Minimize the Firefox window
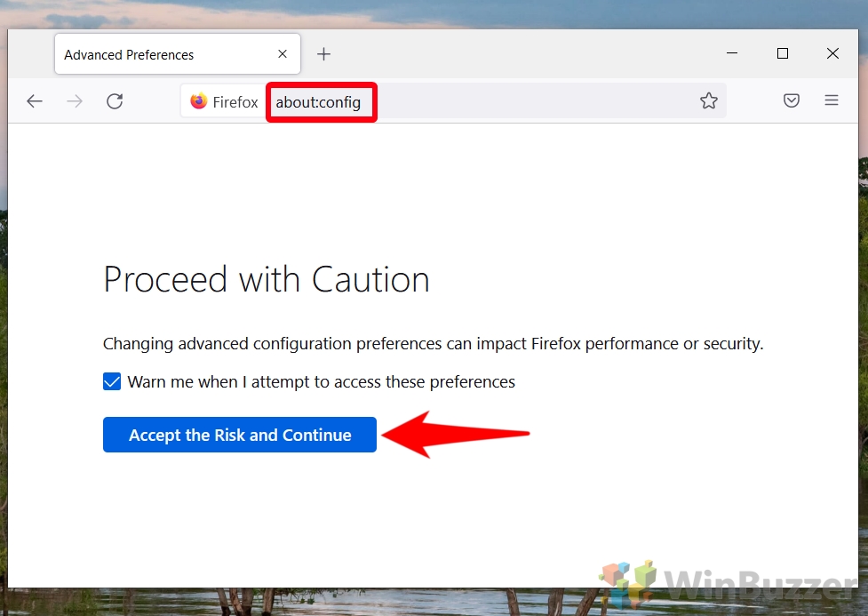Image resolution: width=868 pixels, height=616 pixels. point(731,53)
